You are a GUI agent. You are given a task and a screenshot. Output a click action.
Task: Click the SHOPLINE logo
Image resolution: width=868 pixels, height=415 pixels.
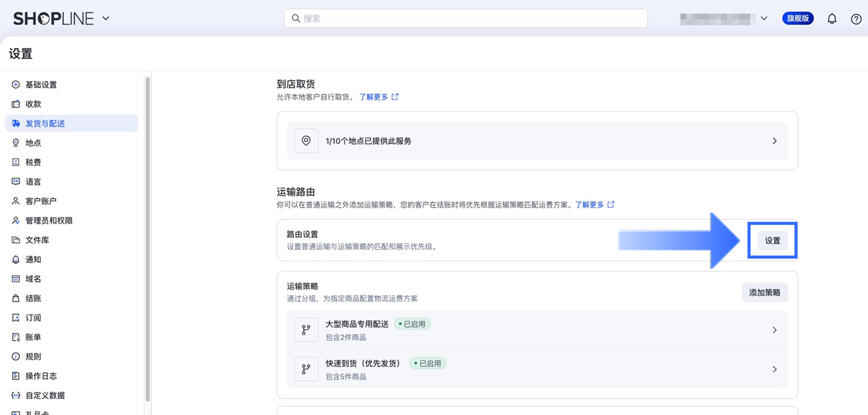53,19
